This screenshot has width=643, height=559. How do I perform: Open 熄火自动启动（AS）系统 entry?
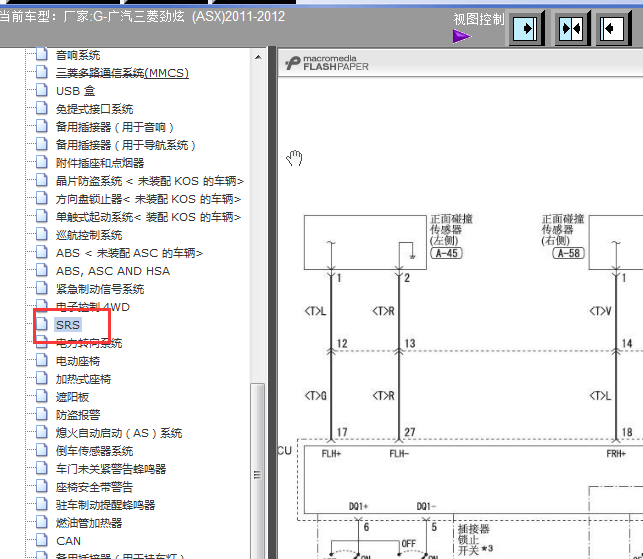(x=119, y=433)
